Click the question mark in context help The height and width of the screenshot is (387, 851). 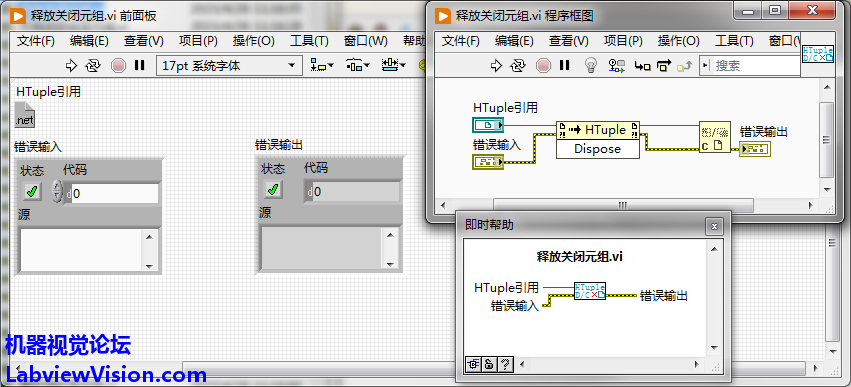(x=505, y=364)
